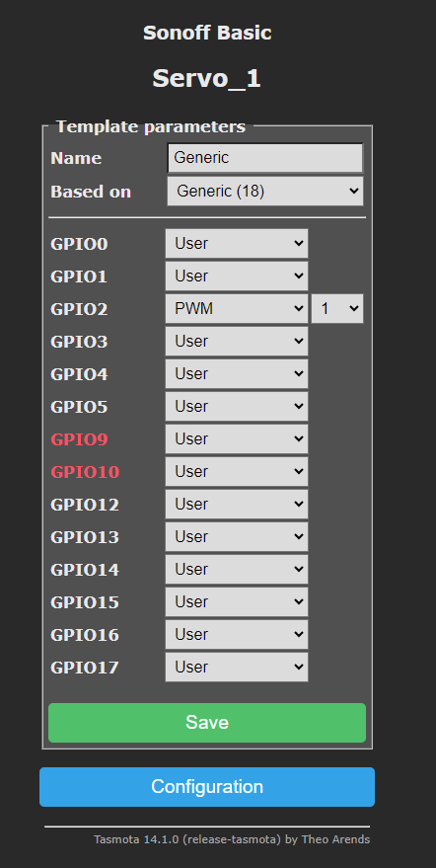Image resolution: width=436 pixels, height=868 pixels.
Task: Click the GPIO0 label text
Action: coord(79,244)
